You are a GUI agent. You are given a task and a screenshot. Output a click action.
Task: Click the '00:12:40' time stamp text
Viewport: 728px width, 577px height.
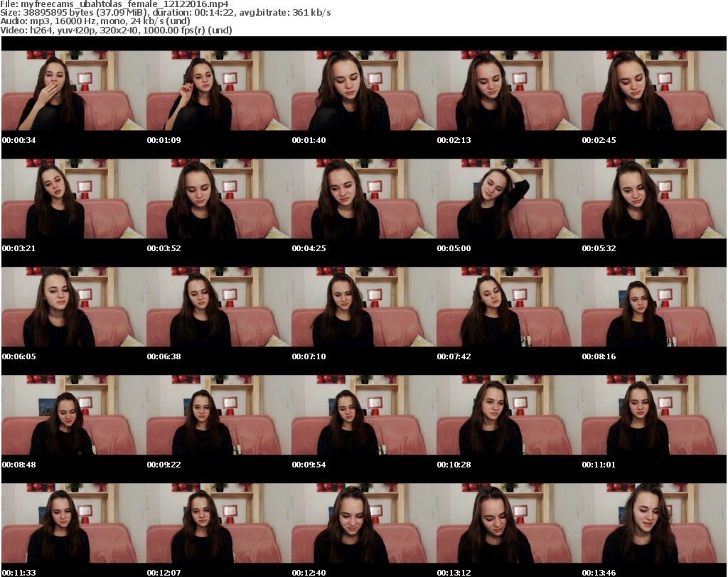pyautogui.click(x=309, y=573)
